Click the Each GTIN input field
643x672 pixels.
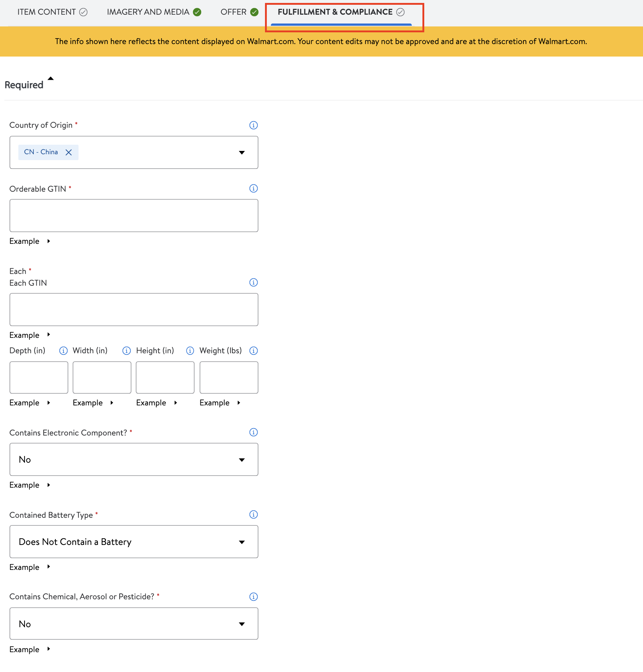tap(134, 310)
